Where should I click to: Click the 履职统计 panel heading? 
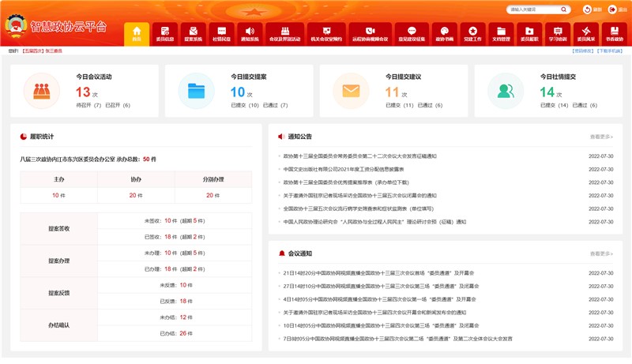click(42, 137)
